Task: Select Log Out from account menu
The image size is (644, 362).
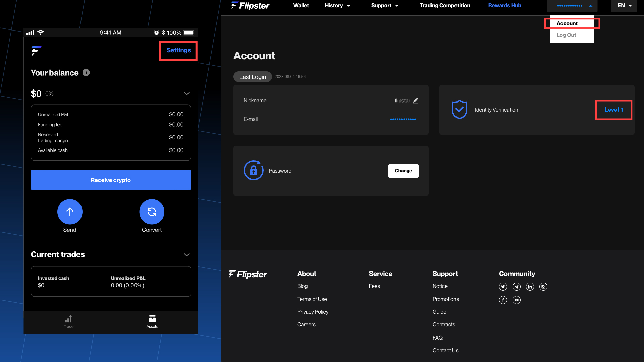Action: [566, 35]
